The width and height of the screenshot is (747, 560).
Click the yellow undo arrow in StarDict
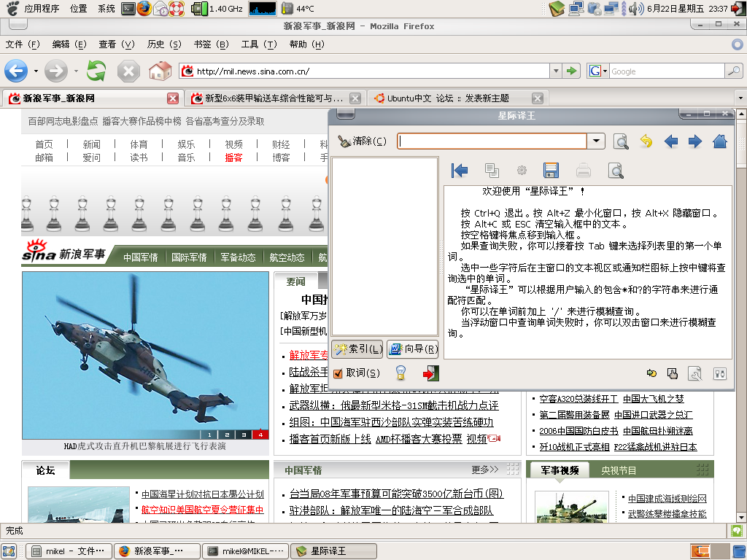pyautogui.click(x=646, y=141)
